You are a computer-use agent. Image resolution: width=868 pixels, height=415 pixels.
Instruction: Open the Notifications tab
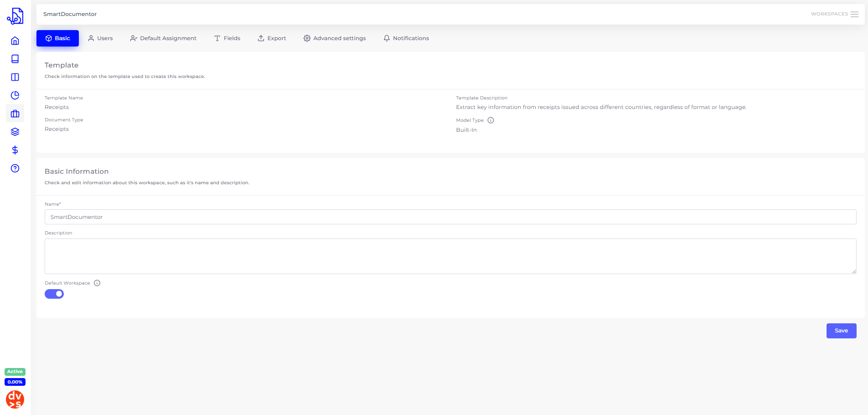[x=406, y=38]
